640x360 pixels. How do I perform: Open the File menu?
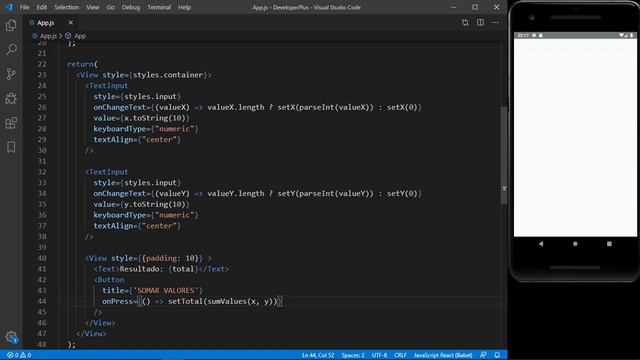(x=24, y=7)
